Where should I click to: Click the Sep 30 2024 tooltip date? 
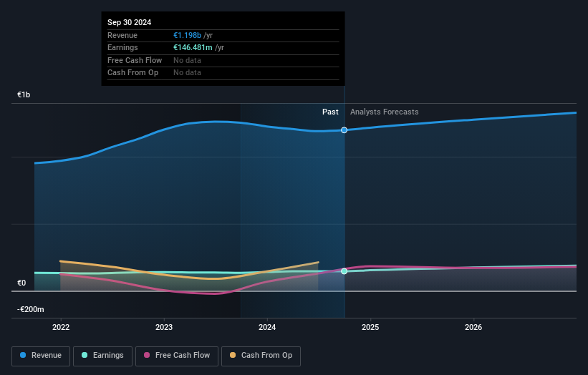pyautogui.click(x=130, y=22)
